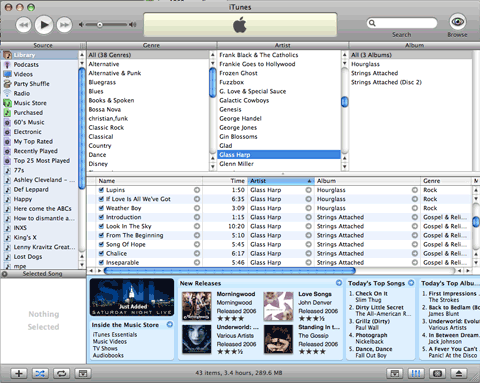Sort songs by Time column header
Viewport: 480px width, 383px height.
tap(225, 181)
